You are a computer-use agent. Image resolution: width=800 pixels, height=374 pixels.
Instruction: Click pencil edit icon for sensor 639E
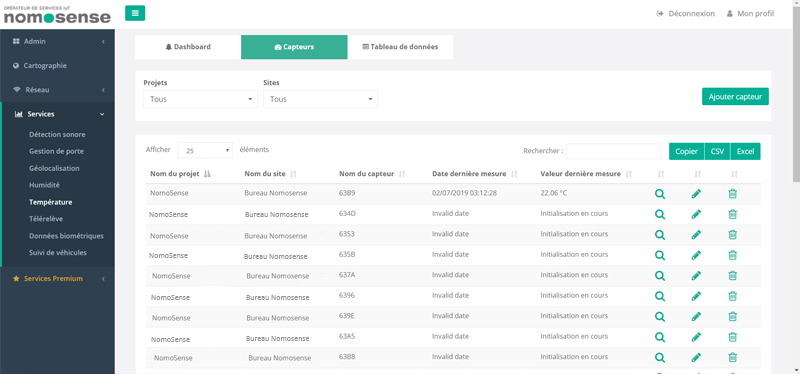point(696,316)
